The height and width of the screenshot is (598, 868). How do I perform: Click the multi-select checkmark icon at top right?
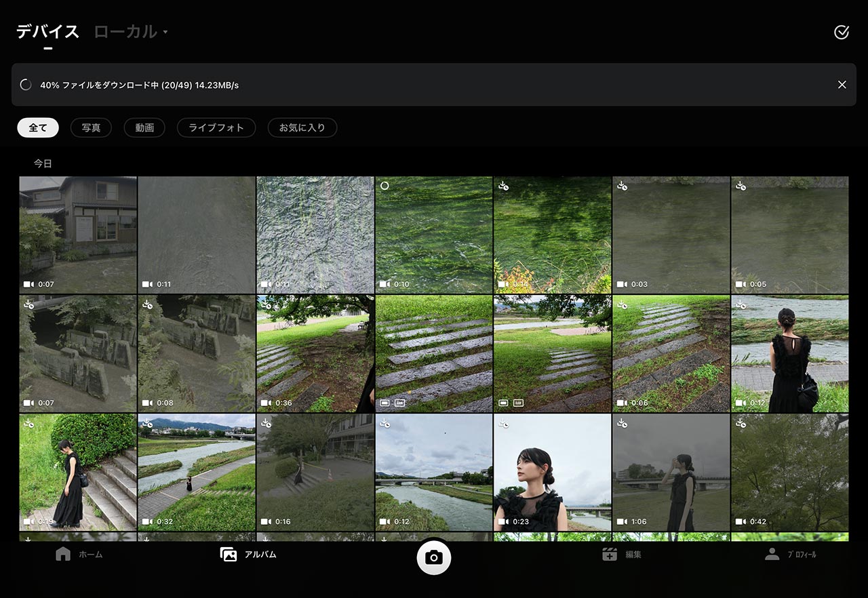[842, 32]
